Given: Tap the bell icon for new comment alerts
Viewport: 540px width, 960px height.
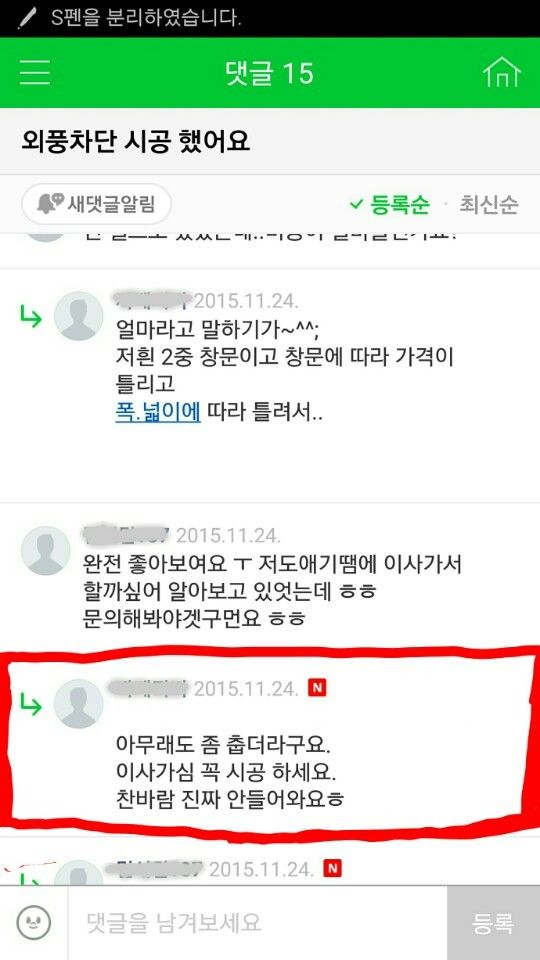Looking at the screenshot, I should (x=50, y=204).
